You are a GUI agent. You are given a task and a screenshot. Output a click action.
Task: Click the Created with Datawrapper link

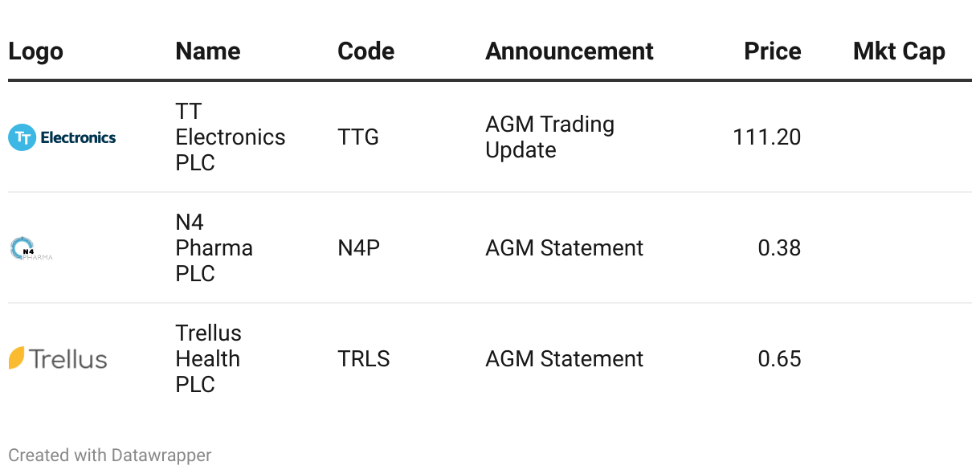click(109, 456)
